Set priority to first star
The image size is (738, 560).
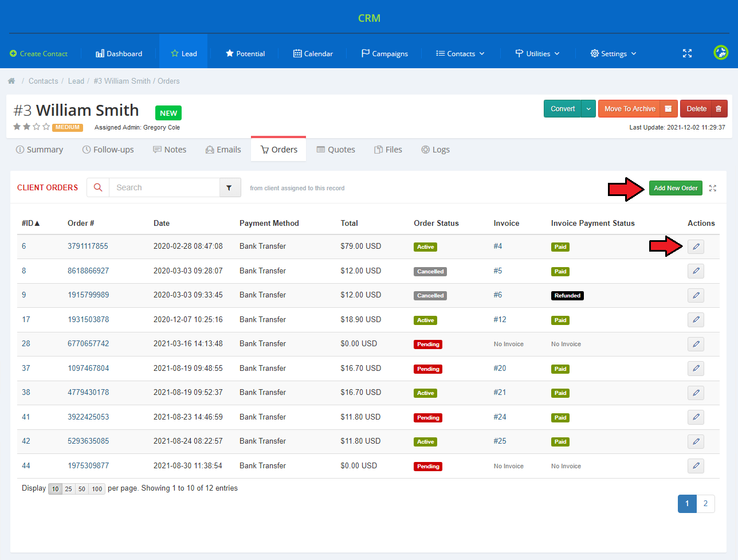point(17,127)
